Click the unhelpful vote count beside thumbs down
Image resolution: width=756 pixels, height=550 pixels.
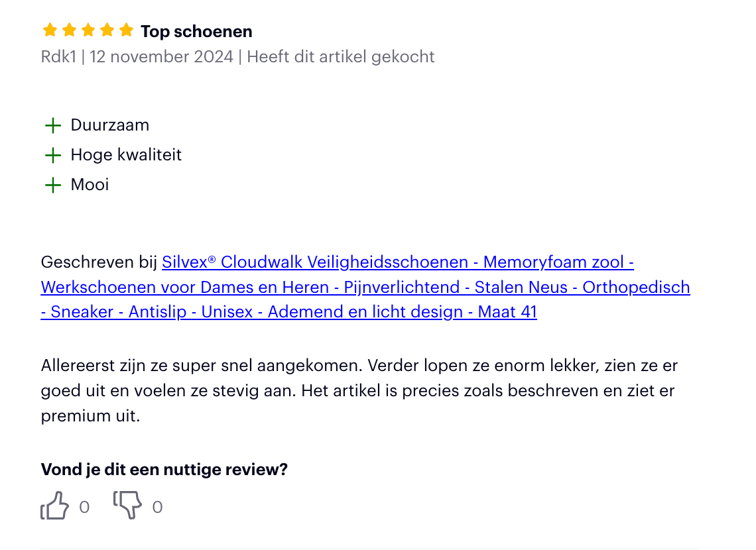[x=158, y=507]
